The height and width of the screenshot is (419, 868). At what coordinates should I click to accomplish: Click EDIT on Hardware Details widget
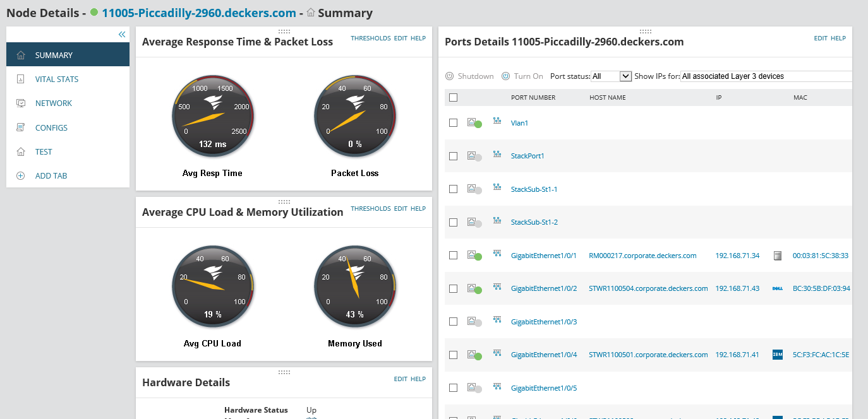401,379
